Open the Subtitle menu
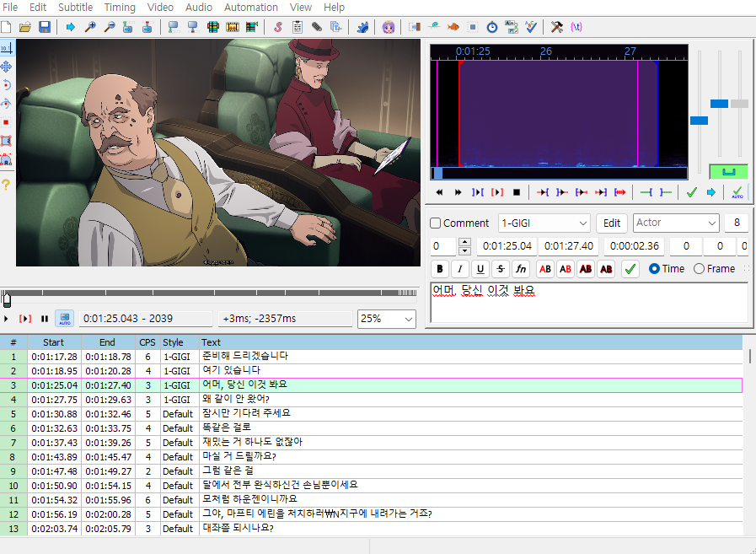The height and width of the screenshot is (554, 756). point(75,8)
